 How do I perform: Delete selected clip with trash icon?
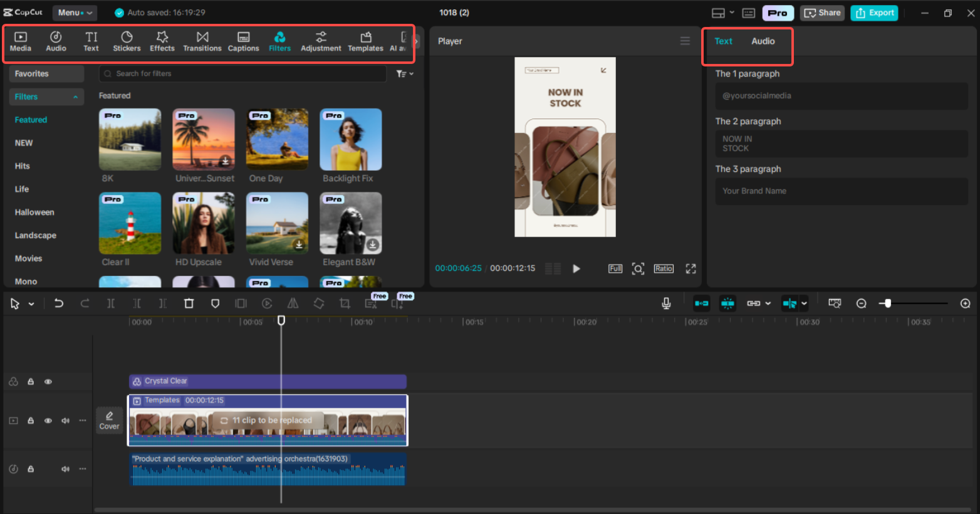tap(189, 303)
